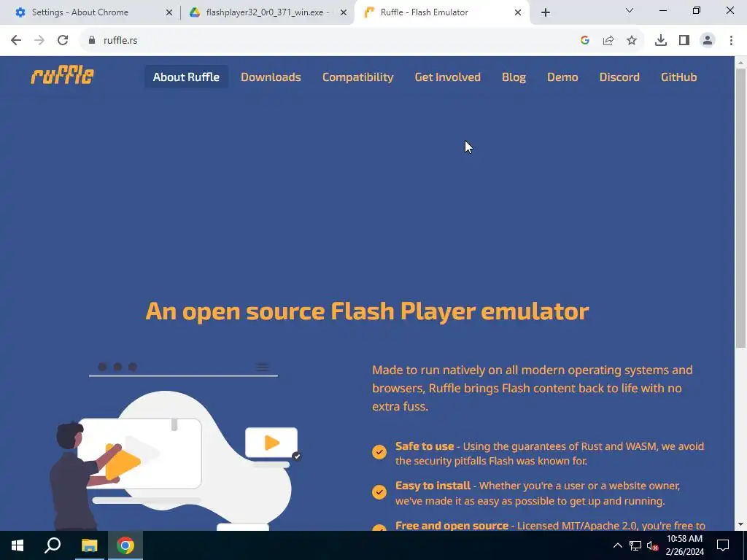Expand the tab search chevron
This screenshot has width=747, height=560.
pos(630,10)
